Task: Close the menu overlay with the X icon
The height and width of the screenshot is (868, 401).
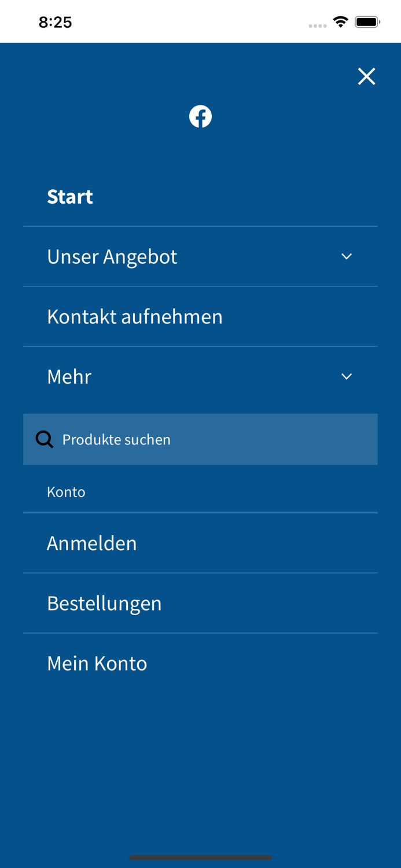Action: point(366,76)
